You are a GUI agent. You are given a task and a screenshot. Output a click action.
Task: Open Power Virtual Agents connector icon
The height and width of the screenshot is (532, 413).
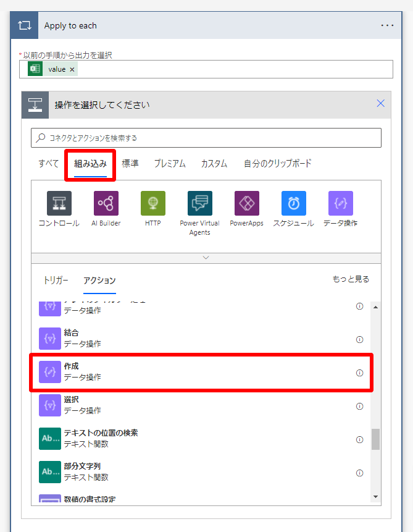click(x=200, y=203)
